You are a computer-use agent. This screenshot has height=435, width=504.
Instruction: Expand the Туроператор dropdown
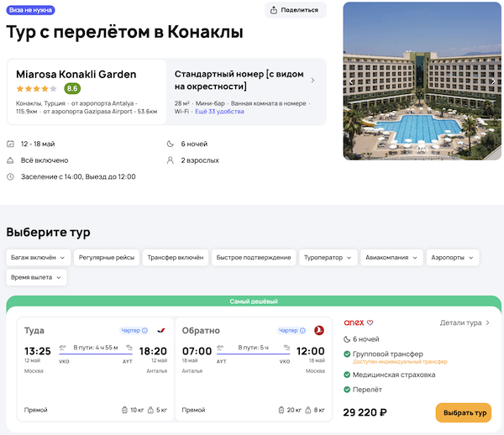[x=328, y=258]
